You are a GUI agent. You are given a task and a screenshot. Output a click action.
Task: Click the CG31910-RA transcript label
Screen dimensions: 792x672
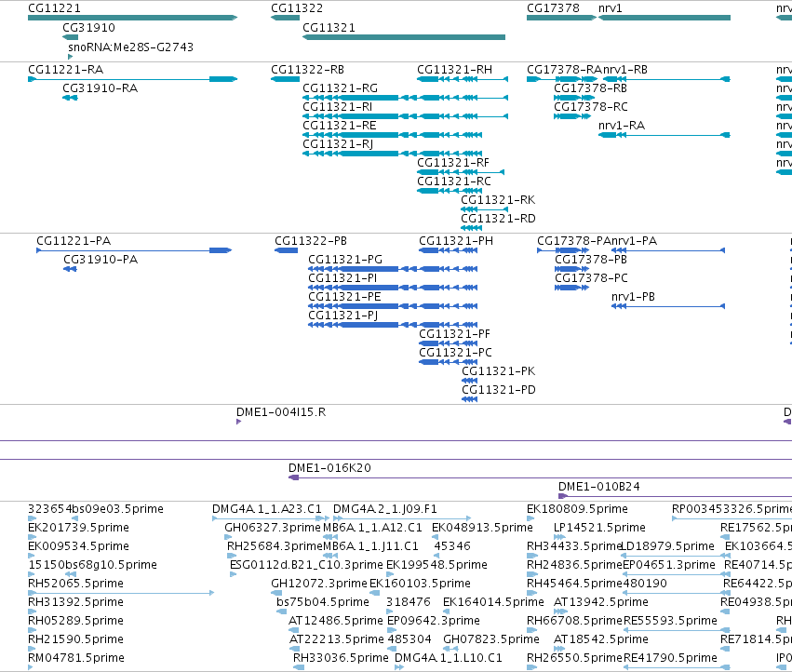click(x=100, y=88)
